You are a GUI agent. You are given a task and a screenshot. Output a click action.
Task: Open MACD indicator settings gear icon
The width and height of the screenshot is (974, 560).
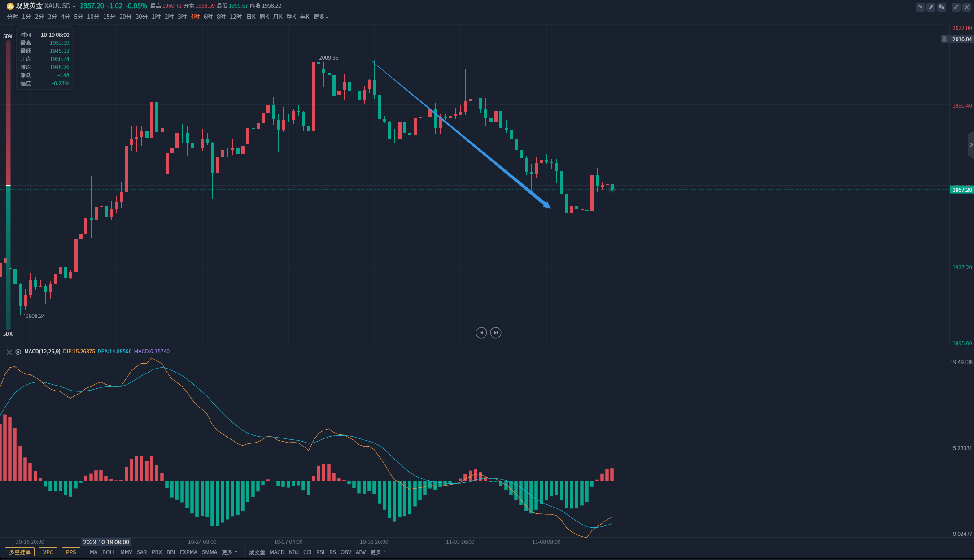point(18,352)
